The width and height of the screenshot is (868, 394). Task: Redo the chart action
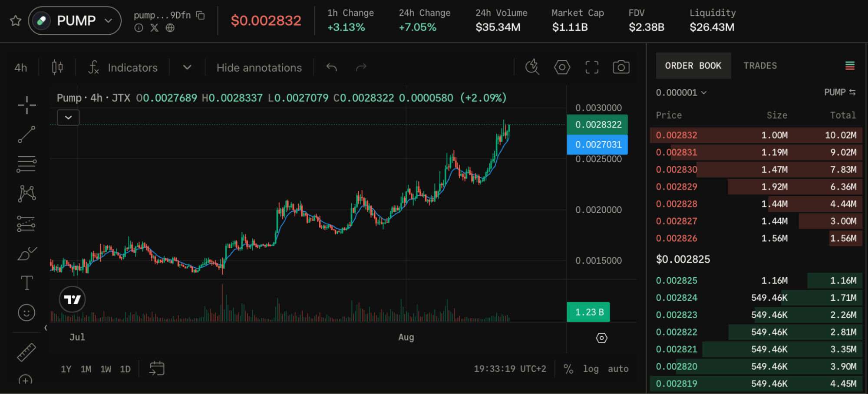pos(361,67)
